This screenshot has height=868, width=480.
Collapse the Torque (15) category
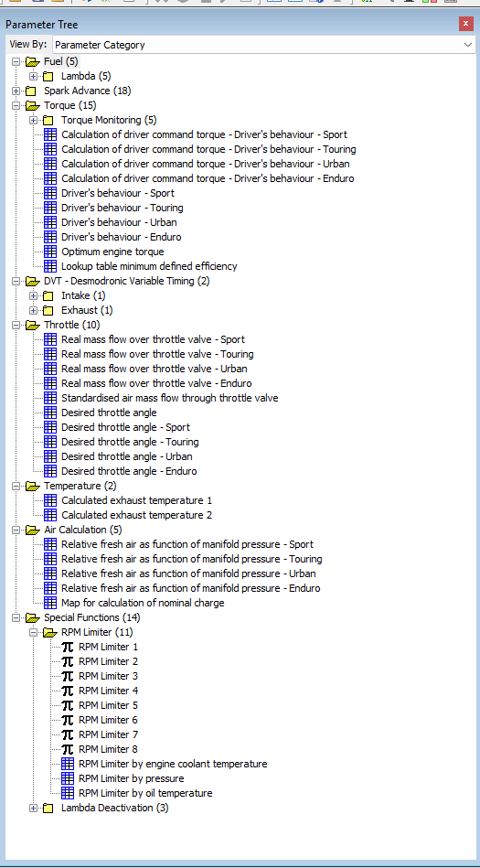pos(16,105)
